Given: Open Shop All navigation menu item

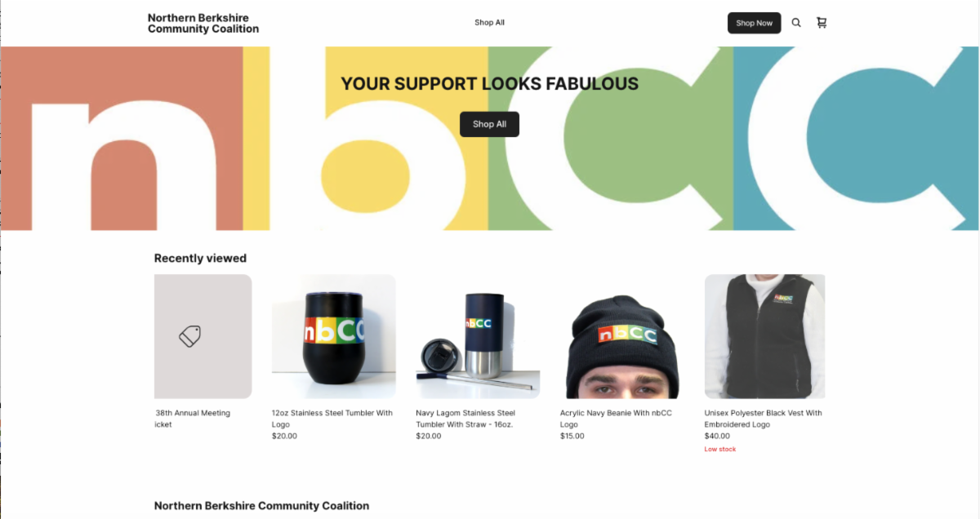Looking at the screenshot, I should tap(489, 23).
